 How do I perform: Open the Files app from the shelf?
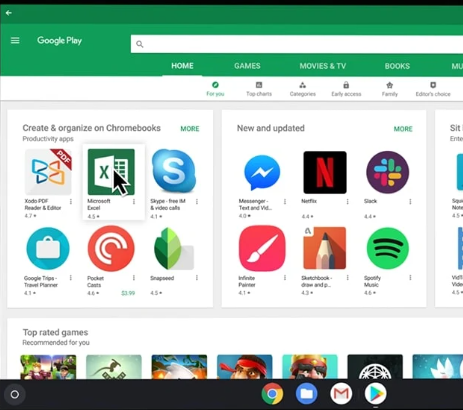coord(307,394)
